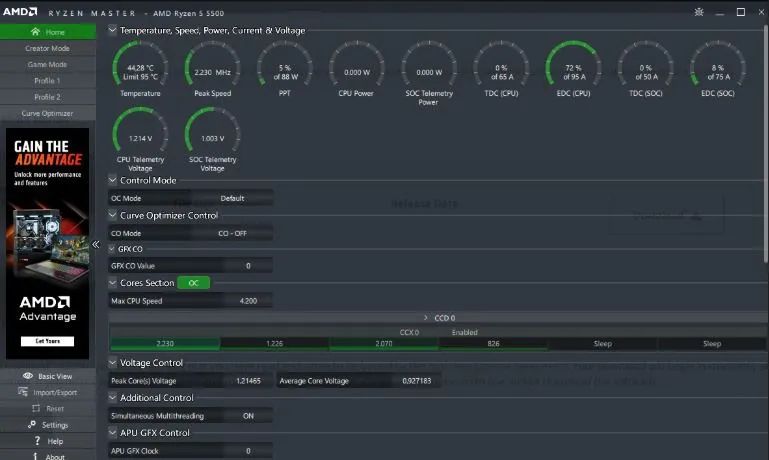This screenshot has height=460, width=769.
Task: Click the Settings gear icon in sidebar
Action: (32, 424)
